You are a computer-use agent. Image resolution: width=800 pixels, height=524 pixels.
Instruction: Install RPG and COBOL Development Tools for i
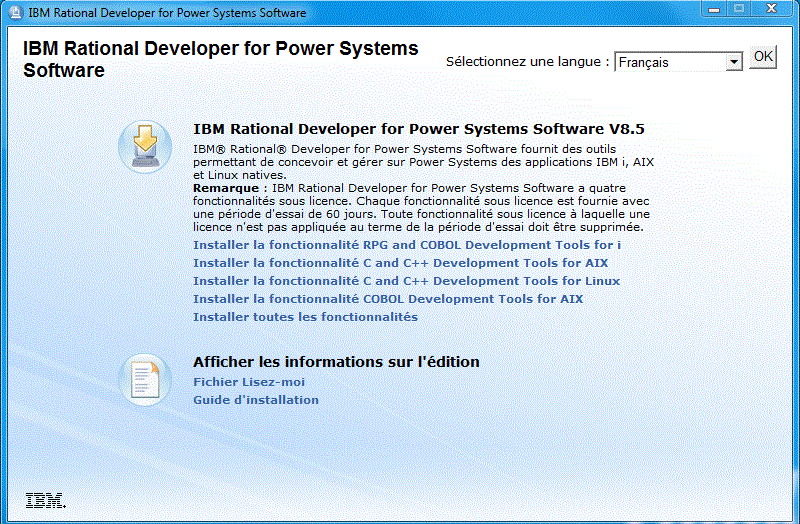click(x=407, y=245)
